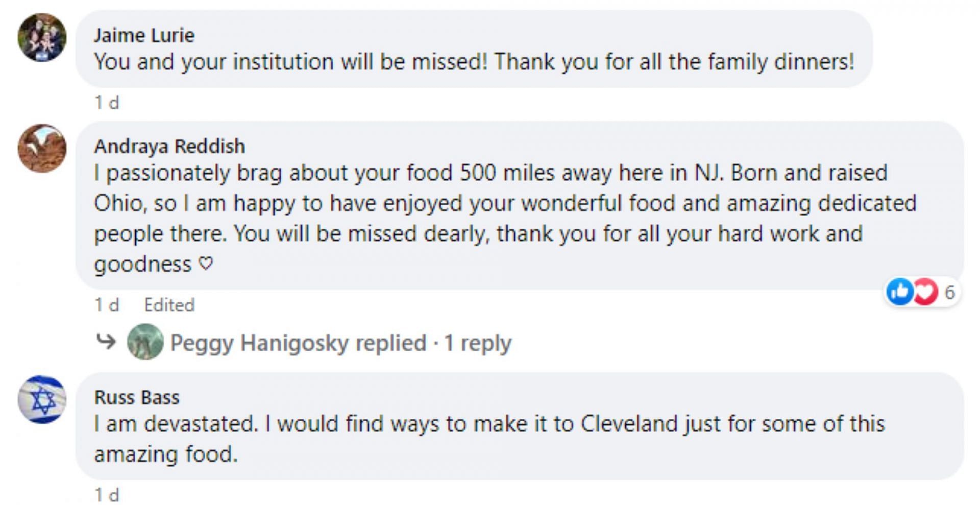Expand the Peggy Hanigosky replied thread
980x505 pixels.
(x=340, y=343)
